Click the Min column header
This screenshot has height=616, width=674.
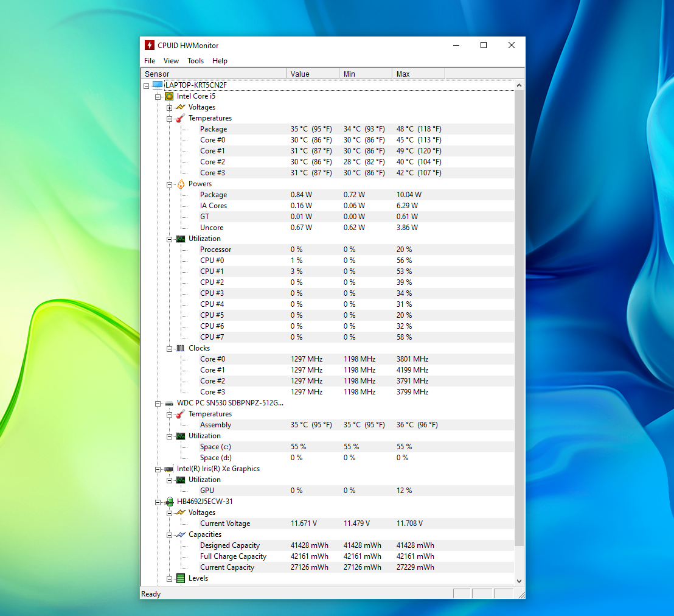pos(366,74)
